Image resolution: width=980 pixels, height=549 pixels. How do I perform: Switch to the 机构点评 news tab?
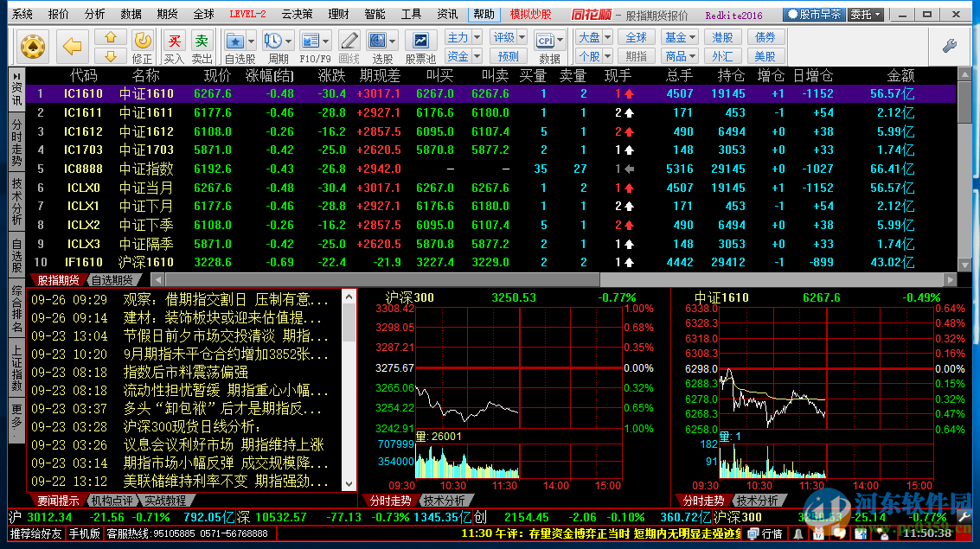point(111,501)
